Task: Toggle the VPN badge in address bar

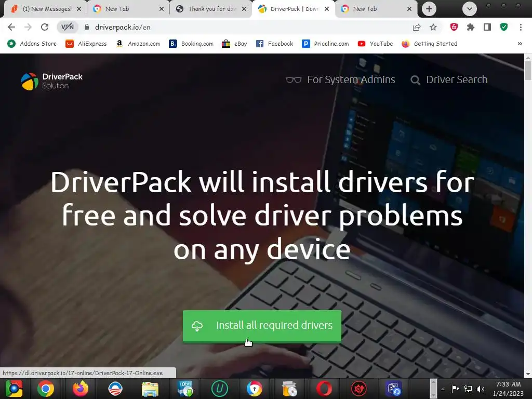Action: coord(67,27)
